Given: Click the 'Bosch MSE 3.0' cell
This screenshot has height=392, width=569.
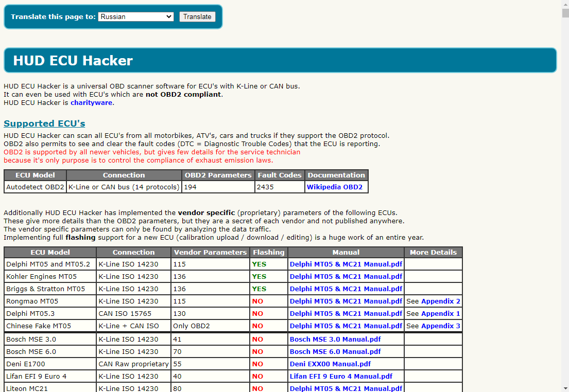Looking at the screenshot, I should pyautogui.click(x=50, y=340).
